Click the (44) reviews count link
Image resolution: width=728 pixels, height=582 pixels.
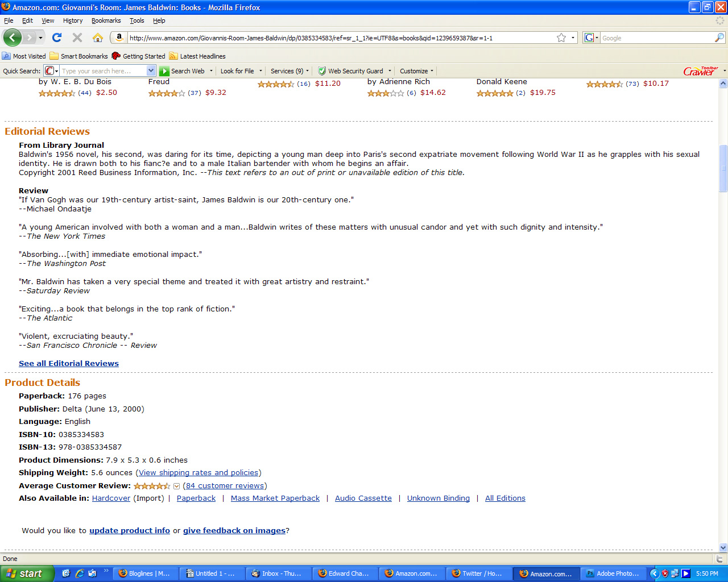(x=85, y=93)
